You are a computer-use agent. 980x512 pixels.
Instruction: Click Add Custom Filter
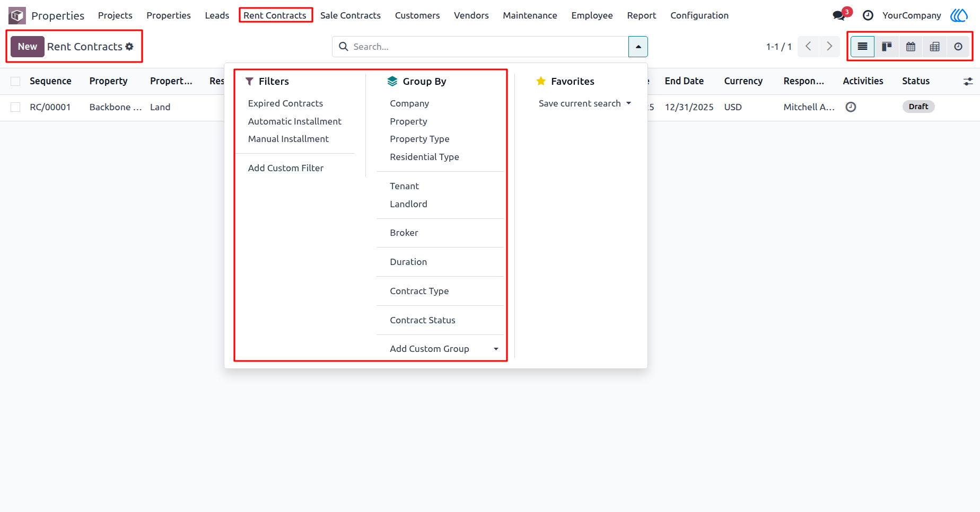pyautogui.click(x=286, y=168)
